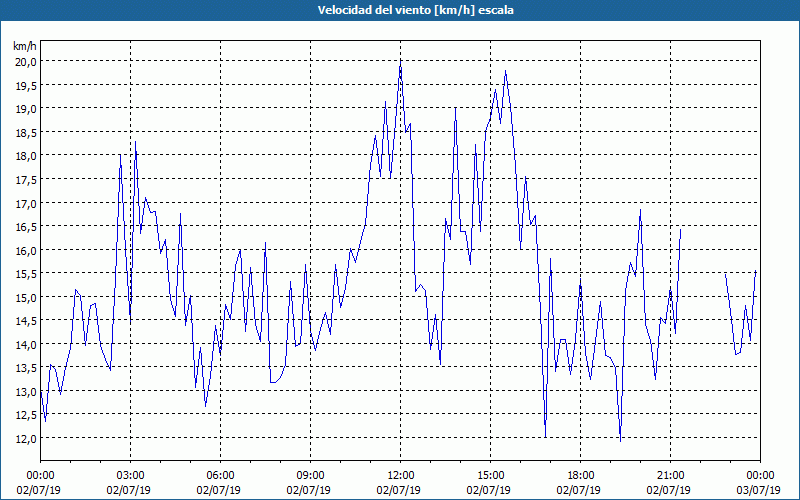The image size is (800, 500).
Task: Click the "21:00" time label
Action: coord(670,476)
